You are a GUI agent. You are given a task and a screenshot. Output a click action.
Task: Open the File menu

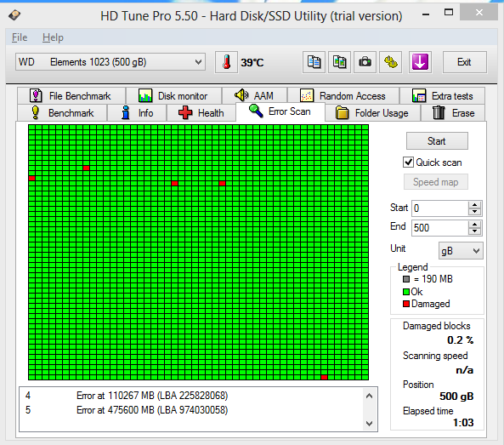[20, 37]
